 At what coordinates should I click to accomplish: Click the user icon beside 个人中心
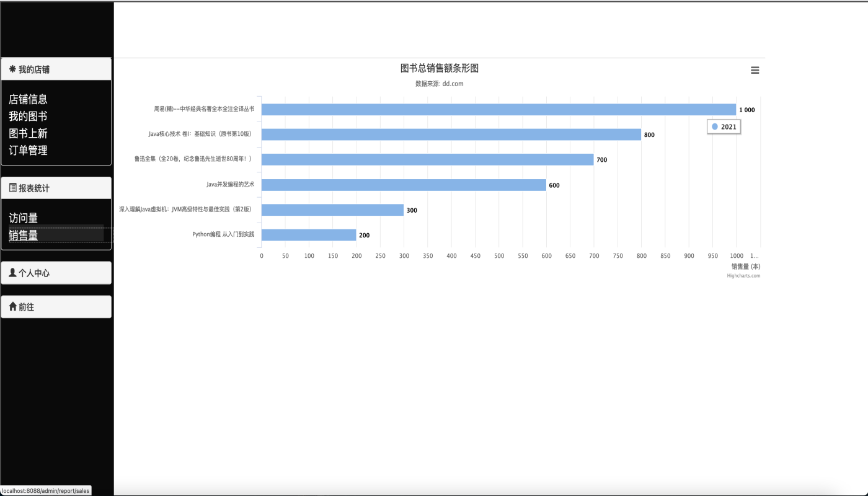coord(13,273)
